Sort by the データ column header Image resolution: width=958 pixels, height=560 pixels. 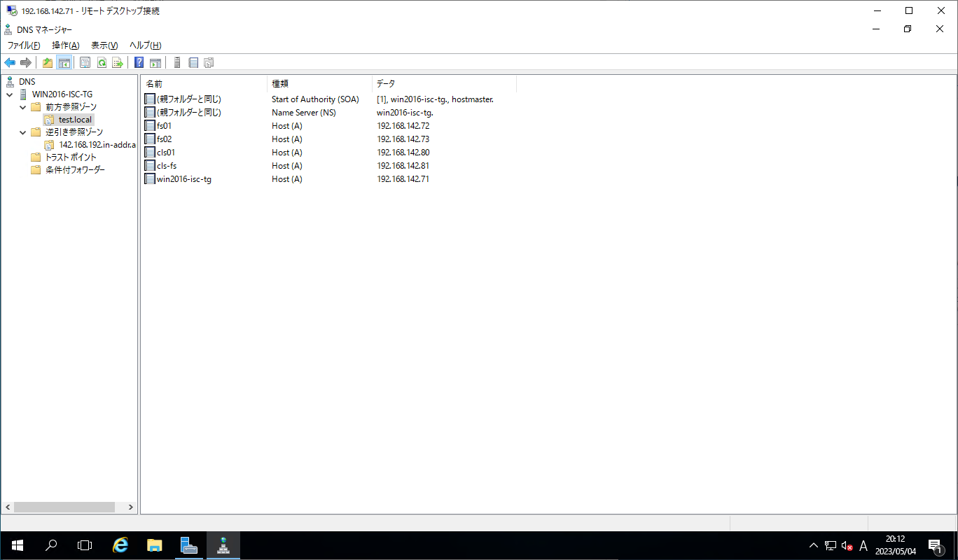click(444, 83)
